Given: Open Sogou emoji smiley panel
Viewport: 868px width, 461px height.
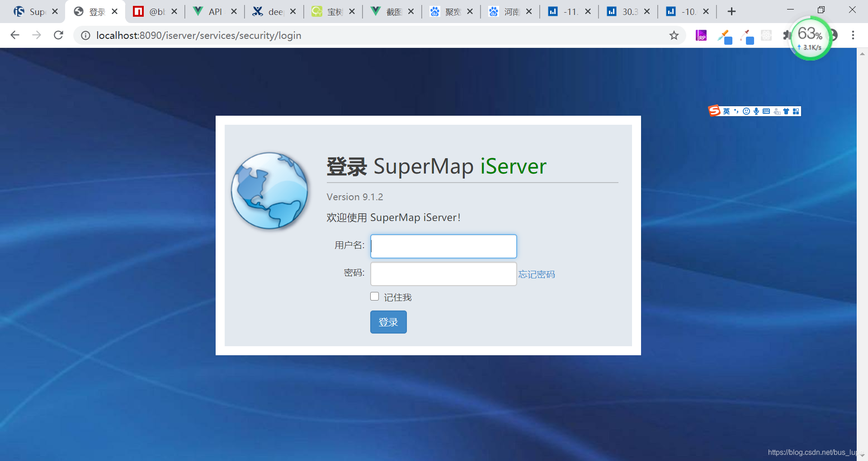Looking at the screenshot, I should point(746,111).
